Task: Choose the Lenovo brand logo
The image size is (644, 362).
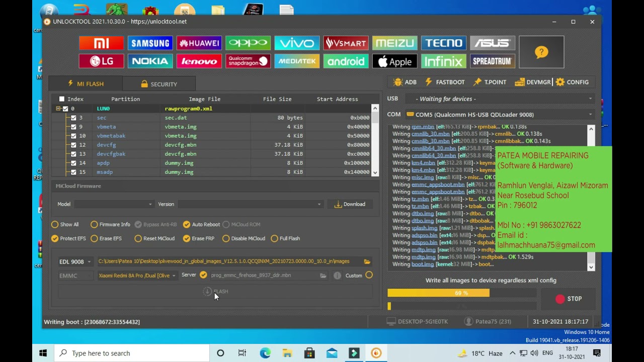Action: (x=199, y=61)
